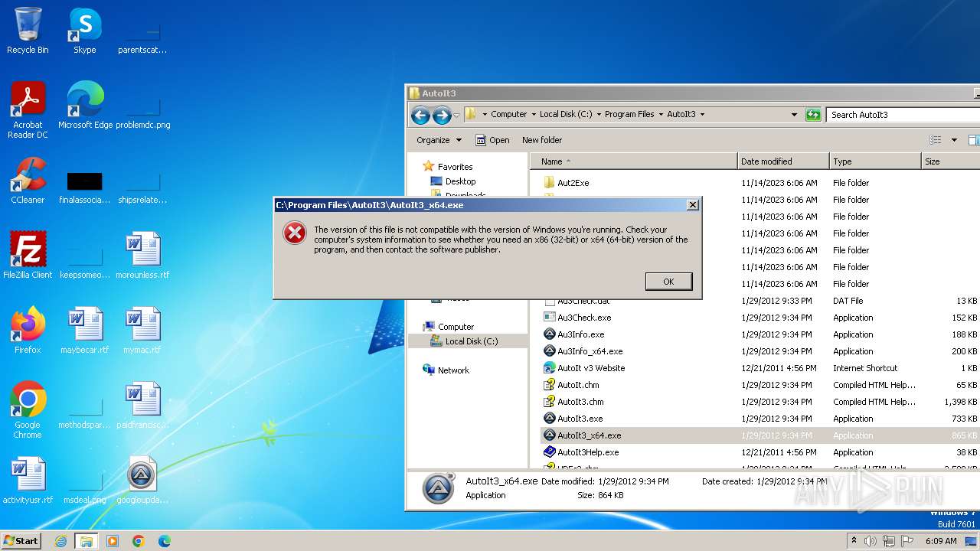
Task: Click in the Search AutoIt3 field
Action: [903, 115]
